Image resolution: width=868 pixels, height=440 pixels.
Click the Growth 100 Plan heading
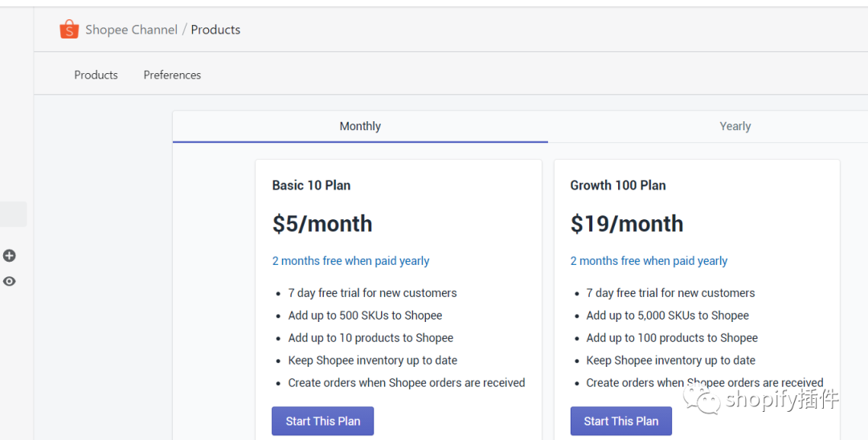617,185
